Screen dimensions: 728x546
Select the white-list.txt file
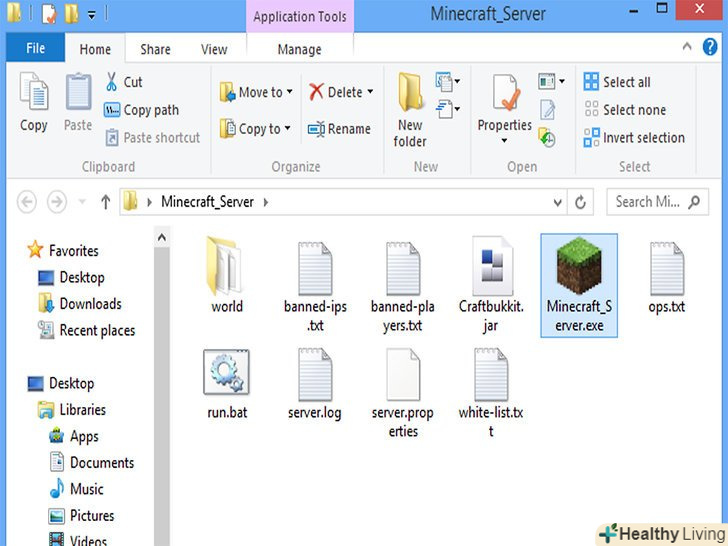[491, 393]
